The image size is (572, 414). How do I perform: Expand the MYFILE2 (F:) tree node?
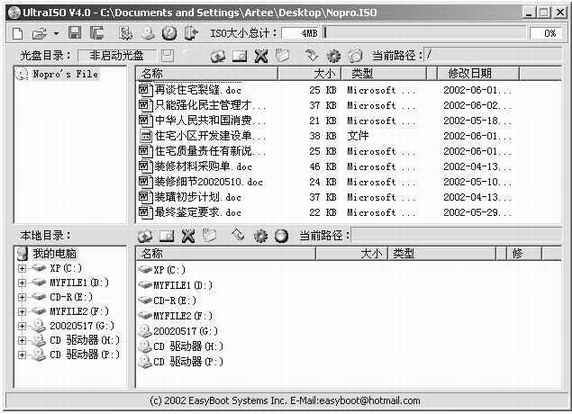(22, 312)
